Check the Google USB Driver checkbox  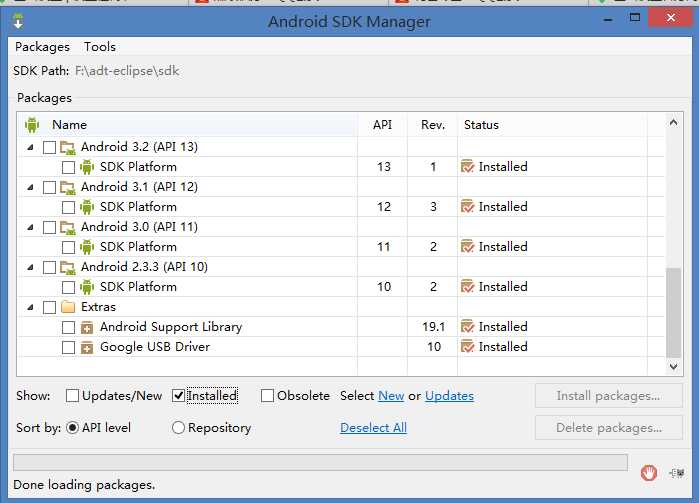pos(68,347)
